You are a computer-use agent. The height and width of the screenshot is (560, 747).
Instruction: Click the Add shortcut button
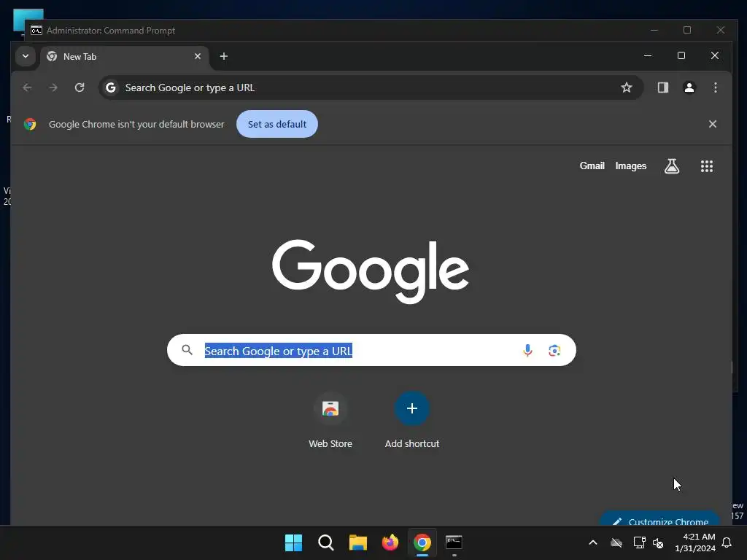(412, 420)
